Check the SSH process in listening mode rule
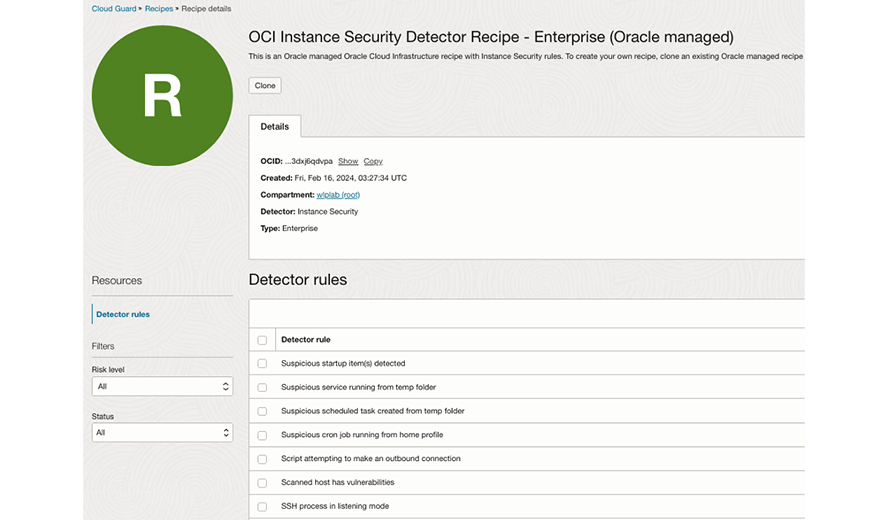 262,507
